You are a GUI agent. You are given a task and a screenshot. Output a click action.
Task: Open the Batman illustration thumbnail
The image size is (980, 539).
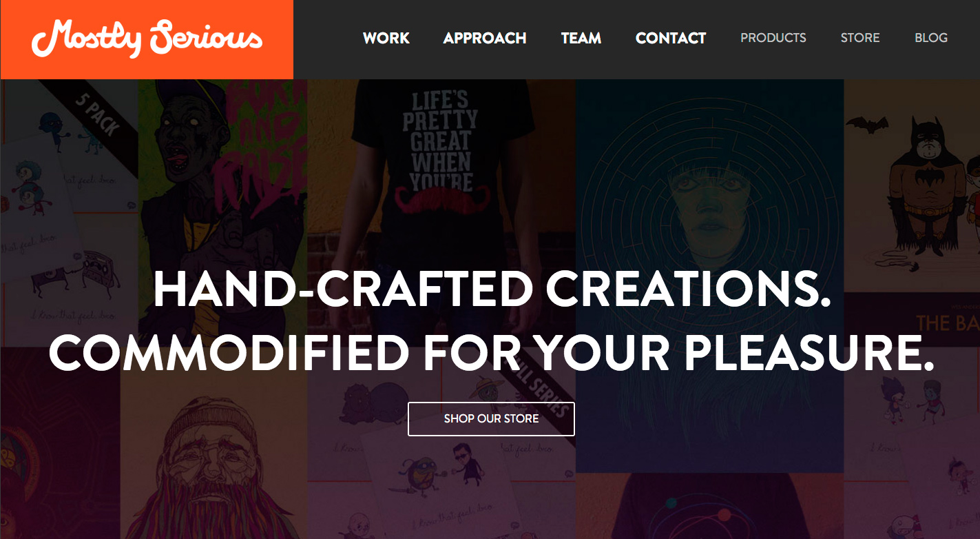(912, 186)
